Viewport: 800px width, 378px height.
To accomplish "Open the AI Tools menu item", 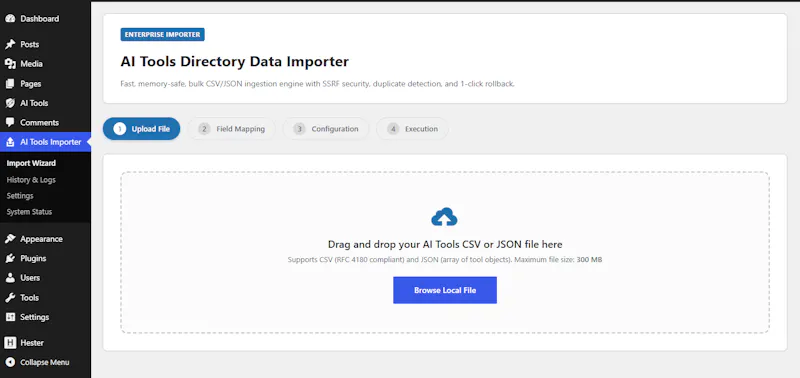I will (x=45, y=103).
